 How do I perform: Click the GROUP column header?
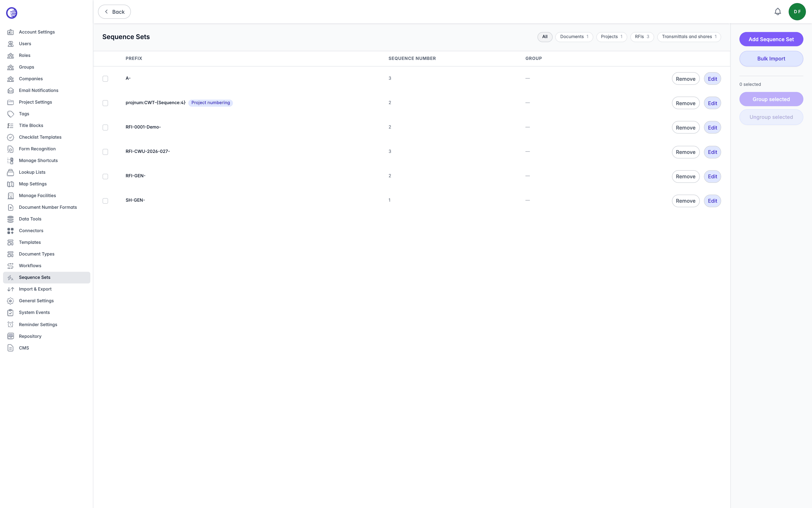[x=533, y=58]
